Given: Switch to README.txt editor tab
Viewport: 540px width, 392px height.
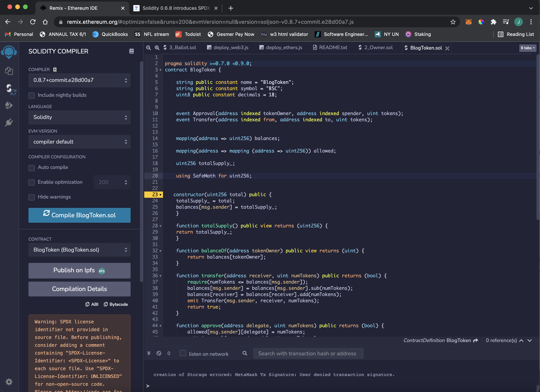Looking at the screenshot, I should tap(330, 48).
